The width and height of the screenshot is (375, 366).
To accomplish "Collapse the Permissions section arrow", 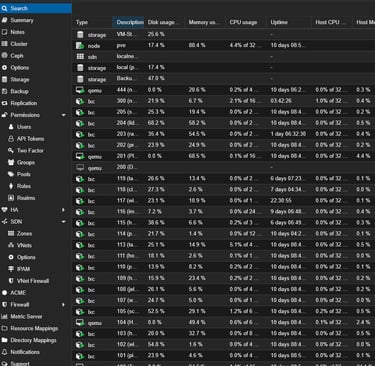I will 63,115.
